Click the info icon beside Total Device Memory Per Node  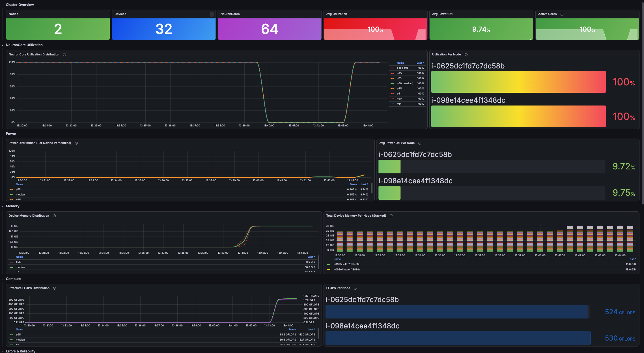tap(391, 216)
